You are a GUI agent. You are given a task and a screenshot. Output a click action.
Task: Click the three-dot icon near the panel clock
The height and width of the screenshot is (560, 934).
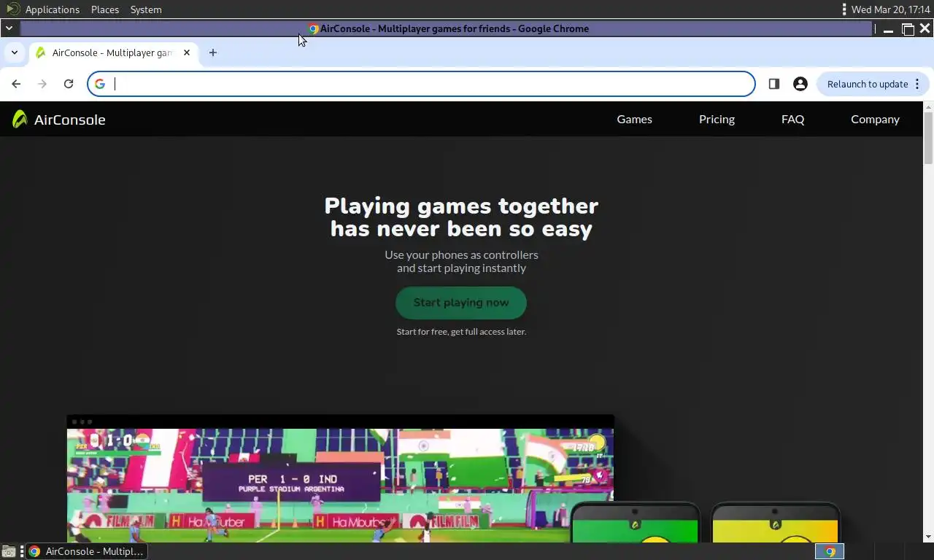(x=844, y=9)
